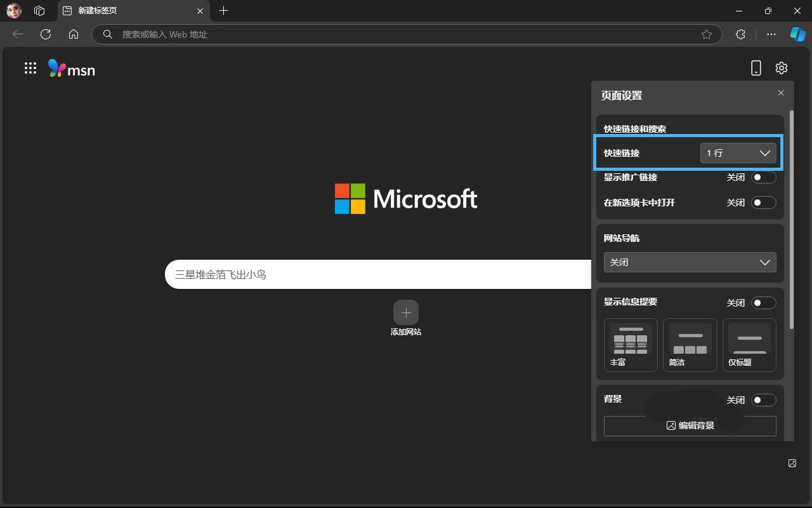The width and height of the screenshot is (812, 508).
Task: Select the 丰富 feed layout
Action: pyautogui.click(x=631, y=345)
